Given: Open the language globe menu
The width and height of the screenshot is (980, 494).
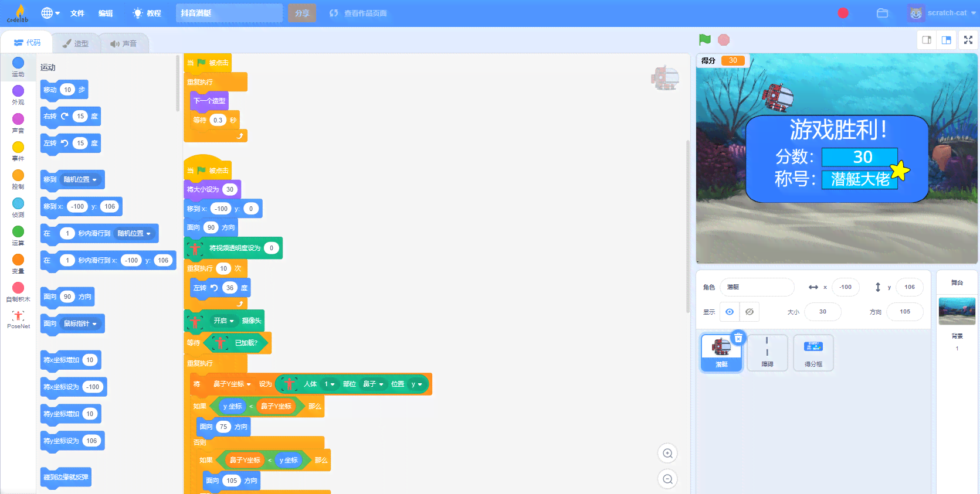Looking at the screenshot, I should pos(50,13).
